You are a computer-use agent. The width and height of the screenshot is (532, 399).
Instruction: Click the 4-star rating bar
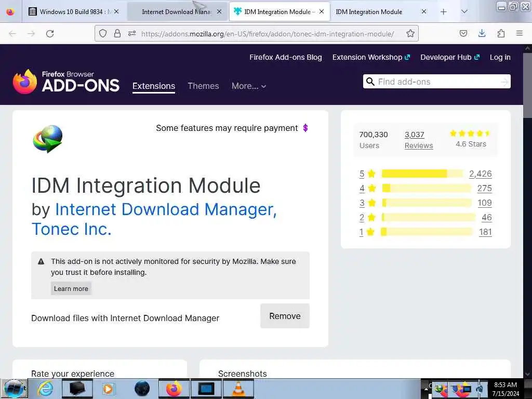pos(427,188)
